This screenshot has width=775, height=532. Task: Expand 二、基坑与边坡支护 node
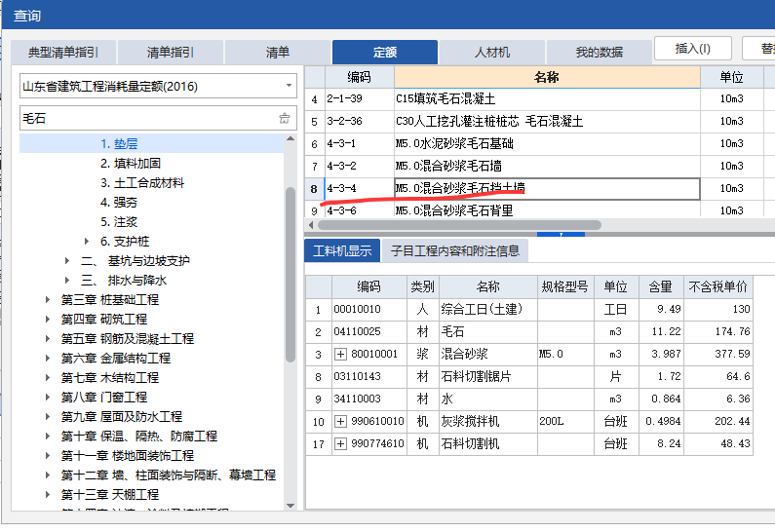point(67,261)
